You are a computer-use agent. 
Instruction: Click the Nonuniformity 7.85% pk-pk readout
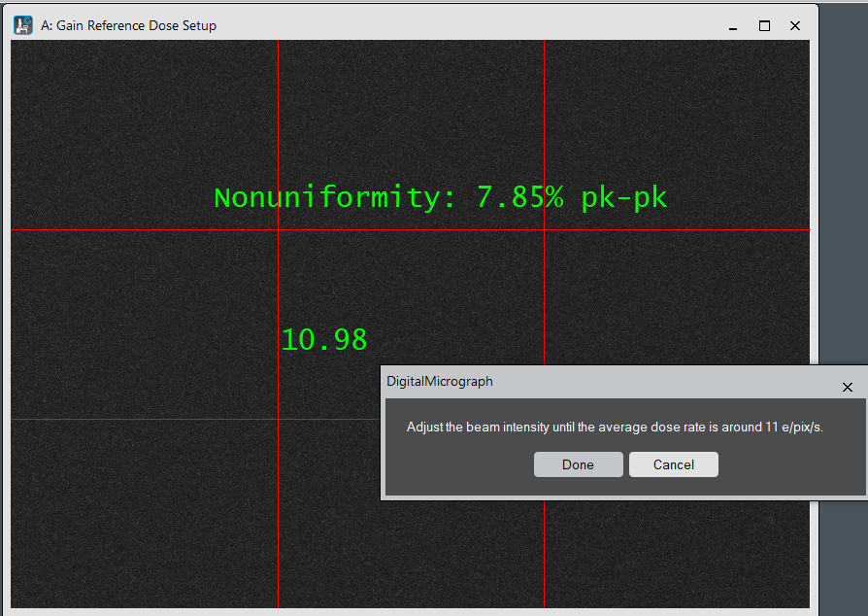[x=441, y=198]
